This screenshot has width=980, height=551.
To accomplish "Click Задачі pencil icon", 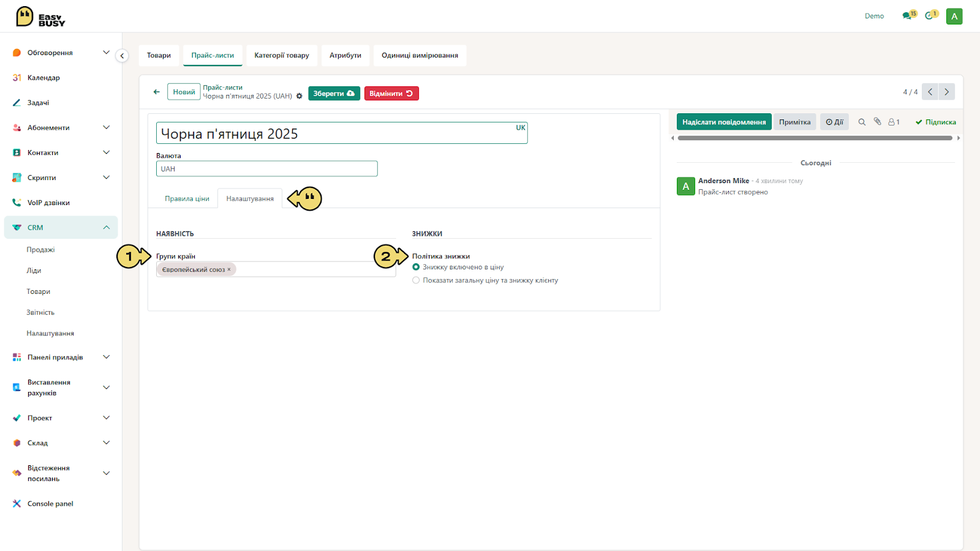I will point(17,103).
